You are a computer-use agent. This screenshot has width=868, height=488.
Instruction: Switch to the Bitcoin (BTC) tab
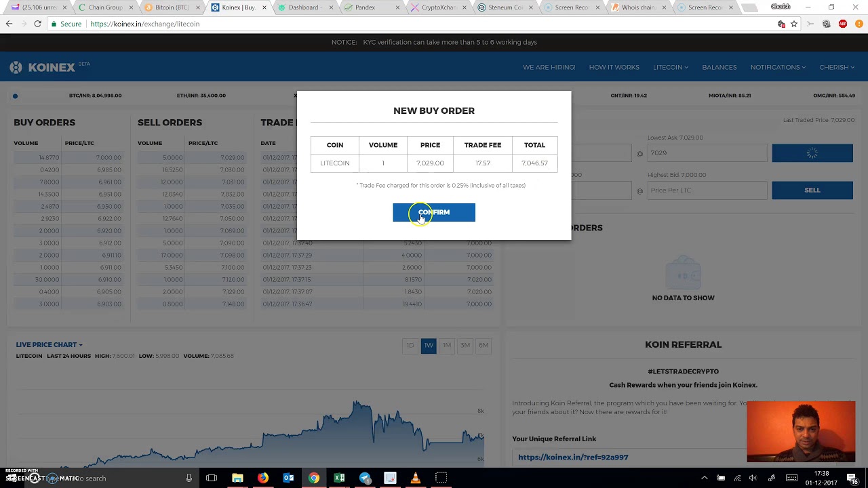[x=172, y=7]
